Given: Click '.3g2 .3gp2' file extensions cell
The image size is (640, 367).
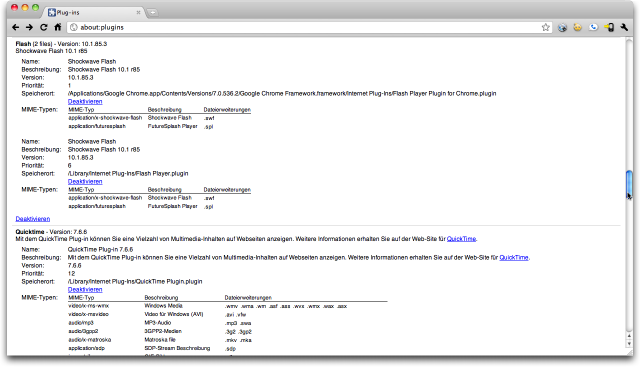Looking at the screenshot, I should click(238, 331).
